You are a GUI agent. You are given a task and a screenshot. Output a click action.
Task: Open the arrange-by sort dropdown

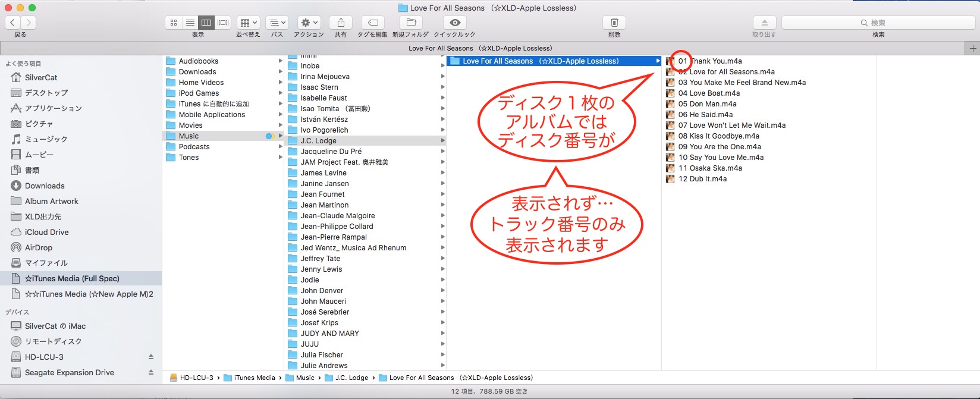point(248,23)
